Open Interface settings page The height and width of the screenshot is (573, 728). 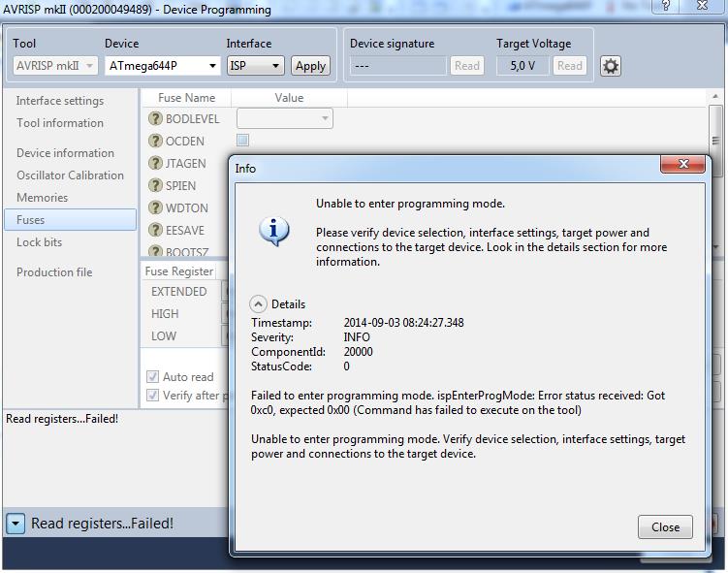[60, 101]
